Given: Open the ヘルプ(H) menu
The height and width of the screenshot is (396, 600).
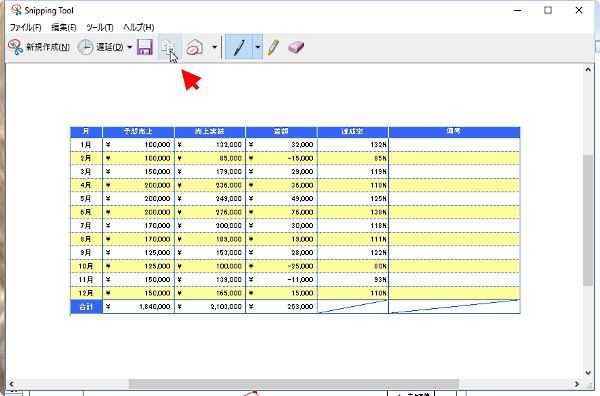Looking at the screenshot, I should (x=139, y=28).
